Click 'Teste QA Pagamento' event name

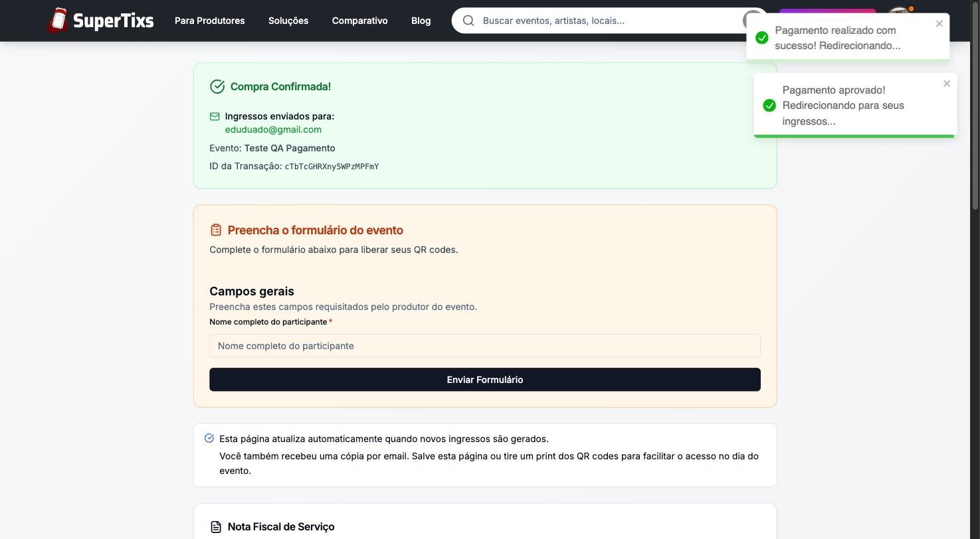290,148
